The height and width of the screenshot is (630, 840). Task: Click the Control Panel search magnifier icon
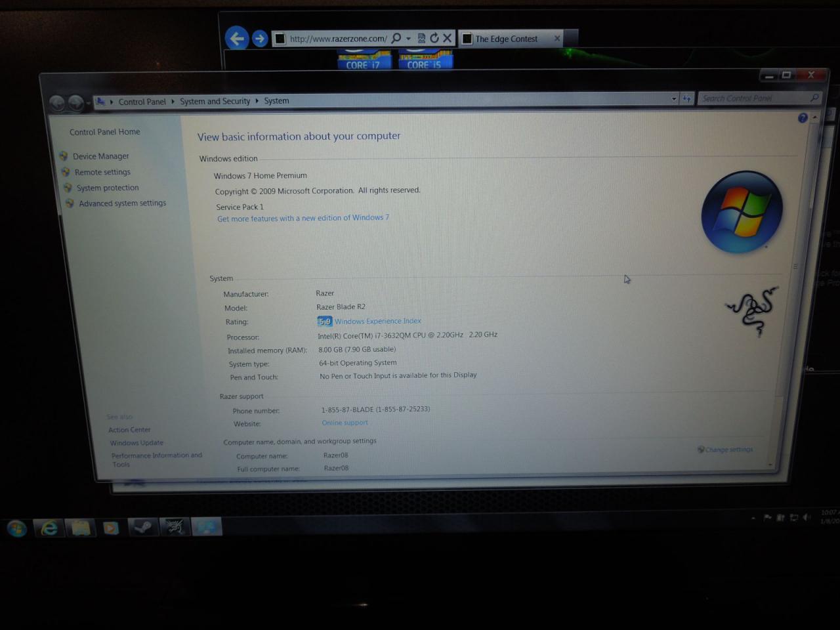(814, 98)
